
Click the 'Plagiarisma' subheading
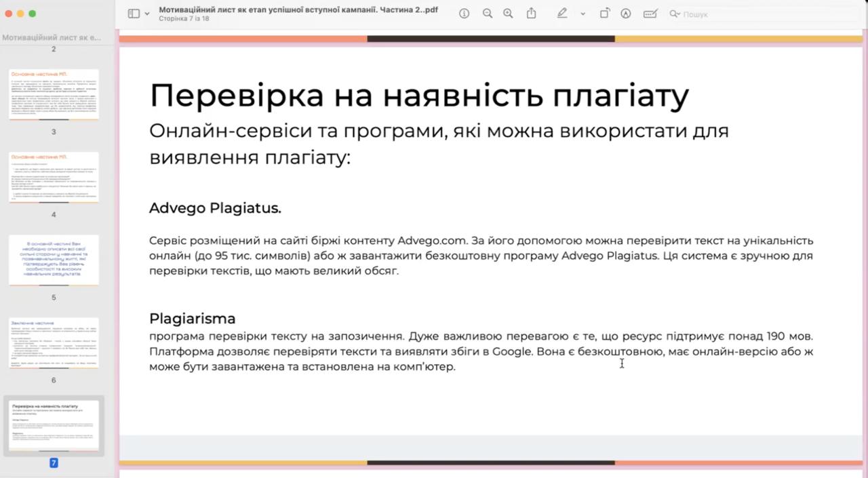coord(193,318)
